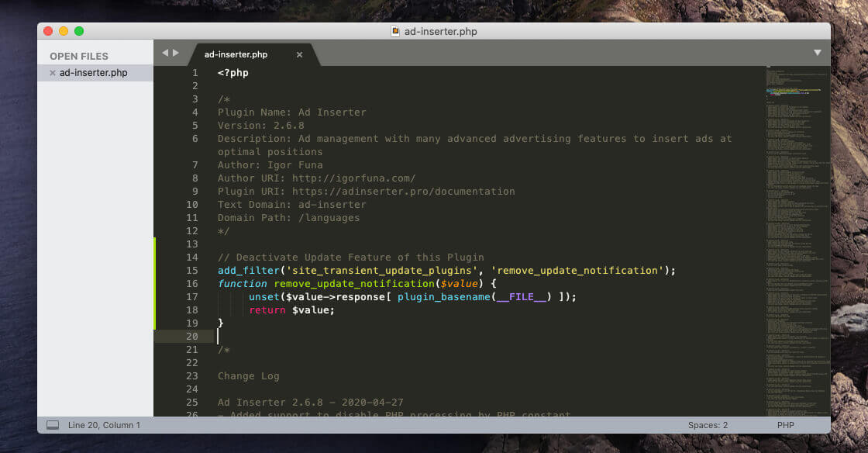Place cursor on the <?php opening tag
The image size is (868, 453).
233,73
